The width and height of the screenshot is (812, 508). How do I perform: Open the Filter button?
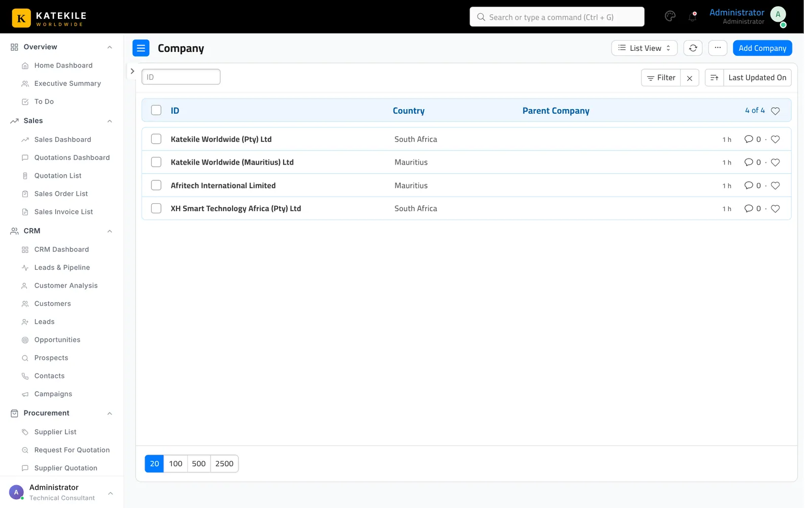coord(661,78)
